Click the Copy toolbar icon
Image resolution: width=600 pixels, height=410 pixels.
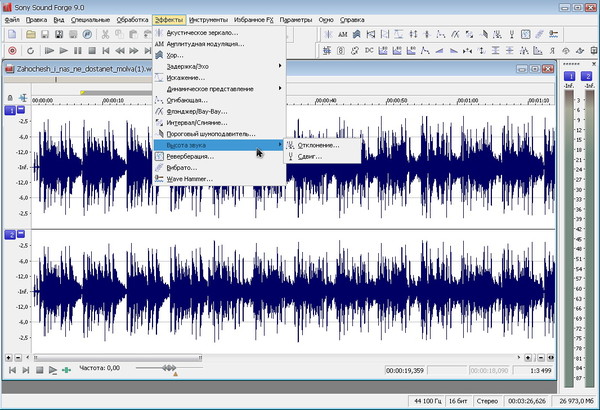[x=119, y=34]
